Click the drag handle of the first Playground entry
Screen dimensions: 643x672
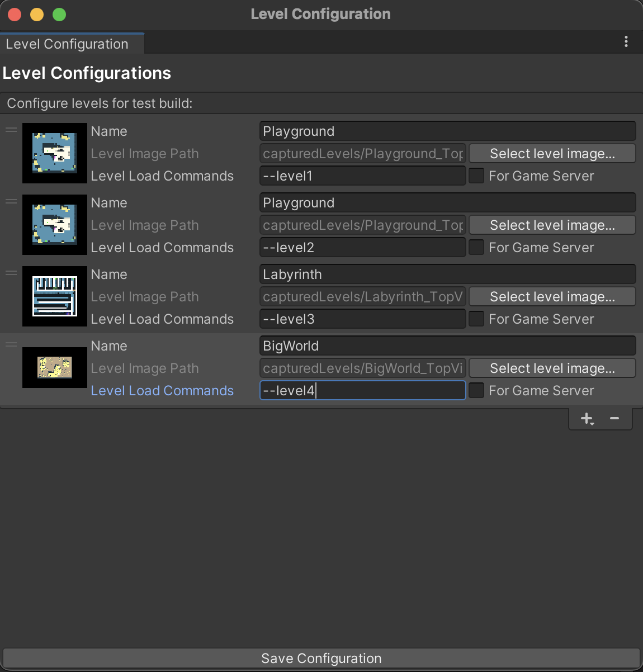click(11, 130)
